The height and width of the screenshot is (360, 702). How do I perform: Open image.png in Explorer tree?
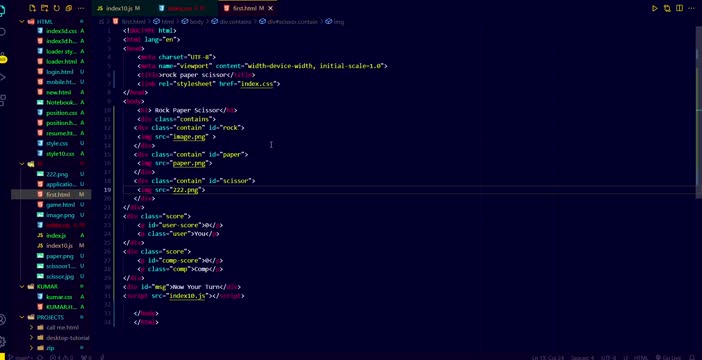coord(60,215)
